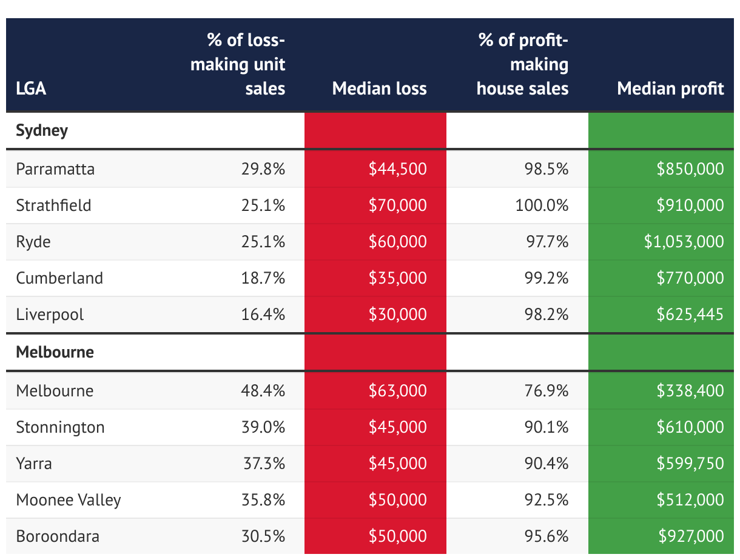Click Liverpool's $625,445 median profit cell

point(690,315)
